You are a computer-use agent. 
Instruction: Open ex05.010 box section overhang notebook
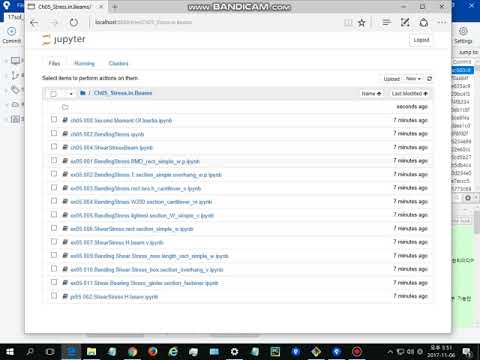pyautogui.click(x=147, y=269)
